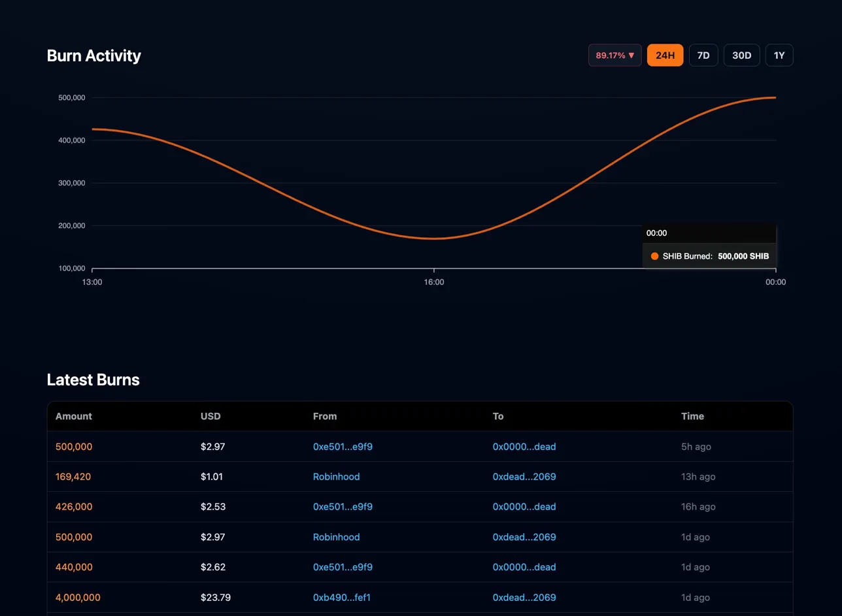The height and width of the screenshot is (616, 842).
Task: Click the 169,420 burn amount
Action: pos(73,477)
